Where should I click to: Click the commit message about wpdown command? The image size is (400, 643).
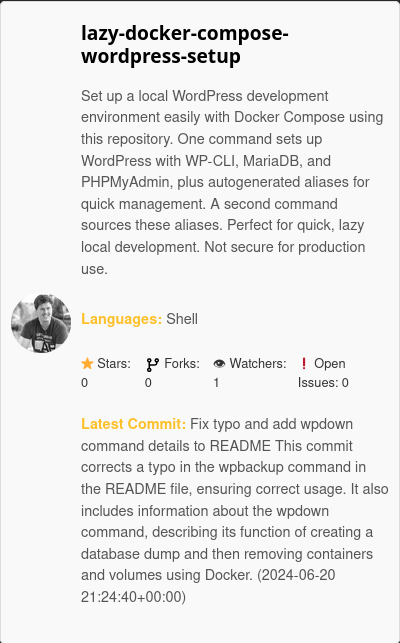(234, 499)
